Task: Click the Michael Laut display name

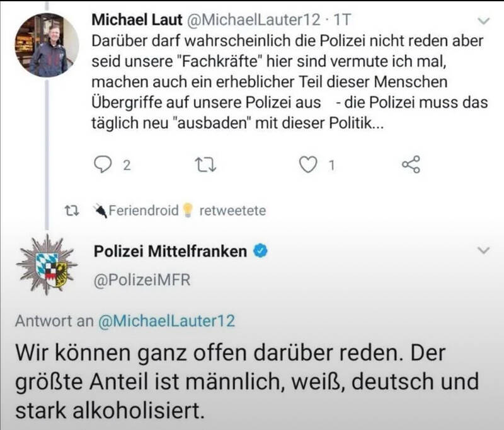Action: 130,20
